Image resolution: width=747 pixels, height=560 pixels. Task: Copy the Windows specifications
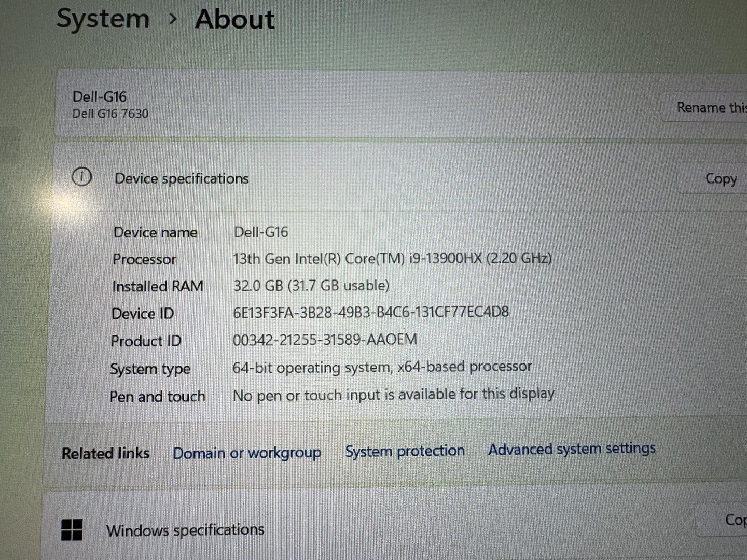pyautogui.click(x=734, y=520)
